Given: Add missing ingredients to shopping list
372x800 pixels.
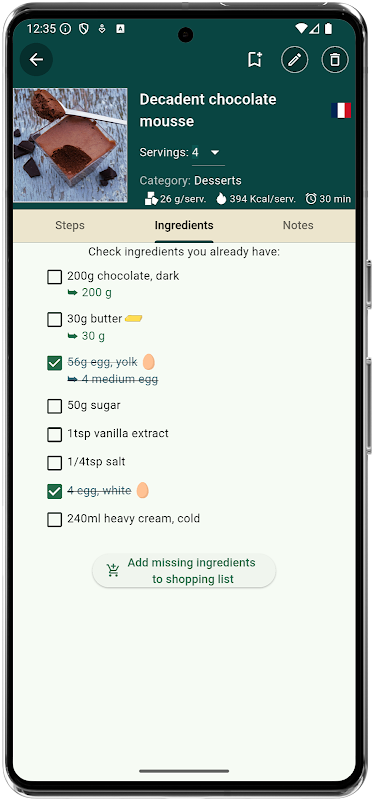Looking at the screenshot, I should 184,571.
